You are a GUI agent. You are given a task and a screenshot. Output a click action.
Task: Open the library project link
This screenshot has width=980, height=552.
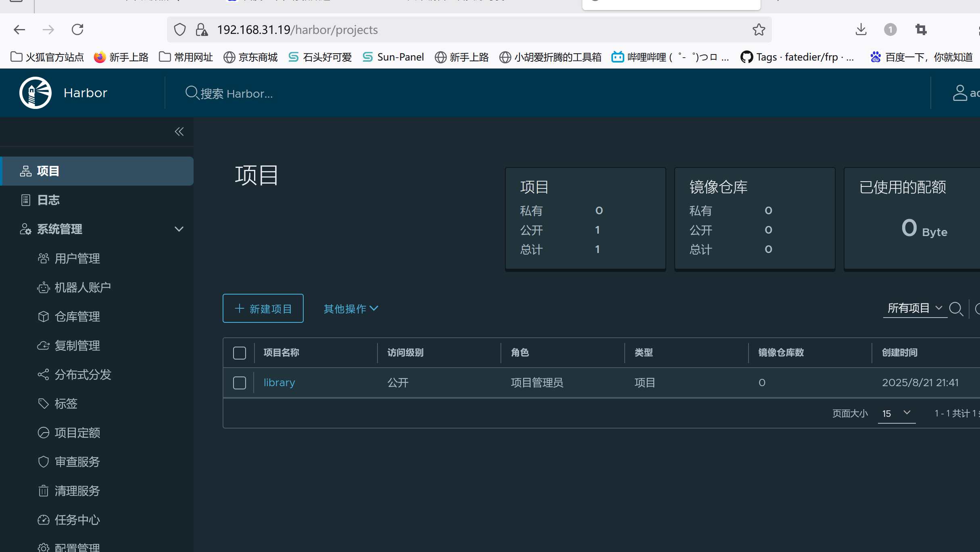pos(279,383)
